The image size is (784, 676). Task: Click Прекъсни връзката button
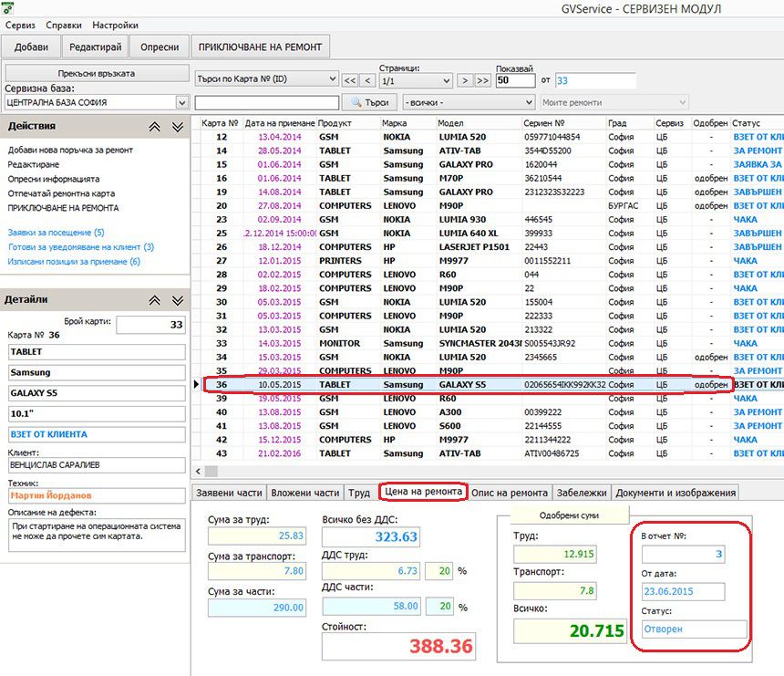pyautogui.click(x=97, y=73)
